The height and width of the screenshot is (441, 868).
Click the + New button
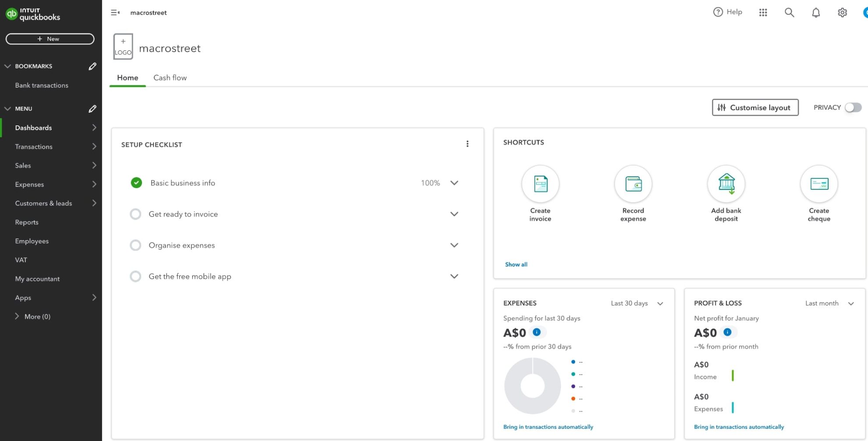tap(50, 39)
